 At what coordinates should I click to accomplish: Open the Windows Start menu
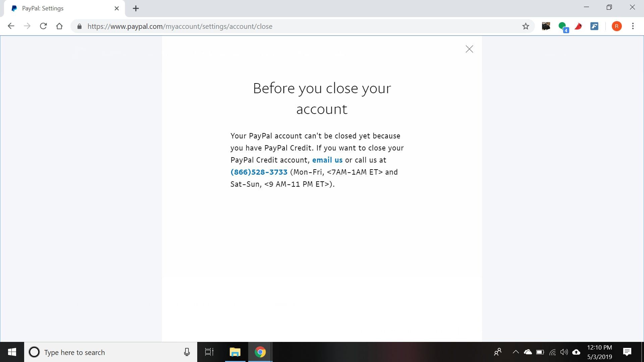pyautogui.click(x=12, y=352)
